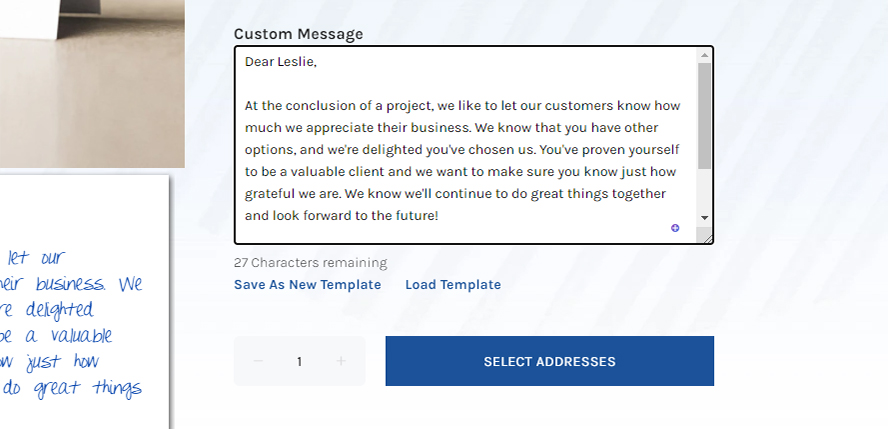The image size is (888, 429).
Task: Click the message scrollbar down arrow
Action: [704, 217]
